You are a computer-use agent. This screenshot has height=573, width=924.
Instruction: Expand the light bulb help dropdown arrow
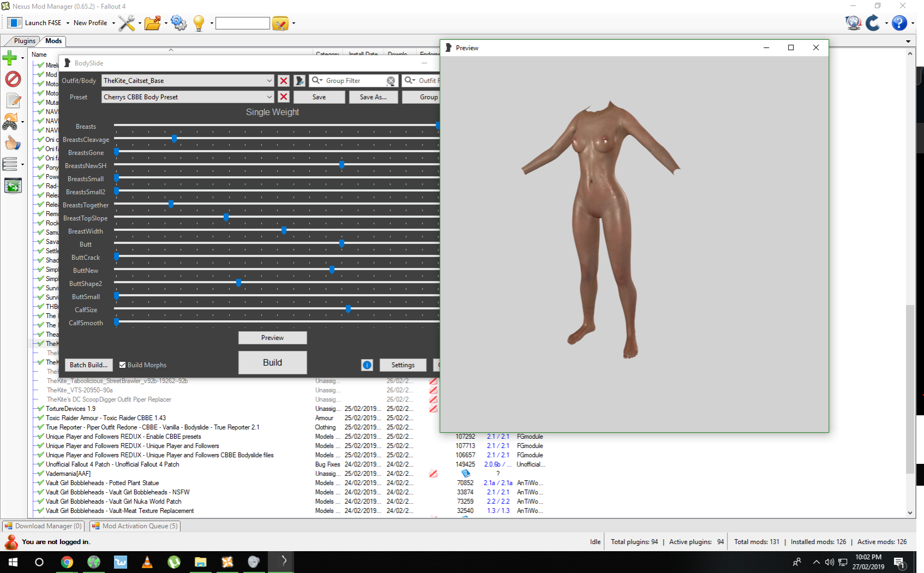click(211, 23)
